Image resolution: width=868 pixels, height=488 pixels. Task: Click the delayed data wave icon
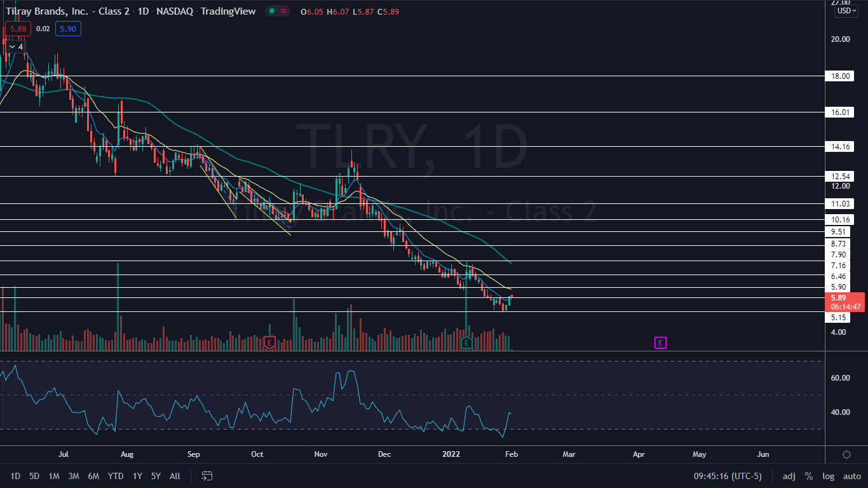click(x=283, y=11)
